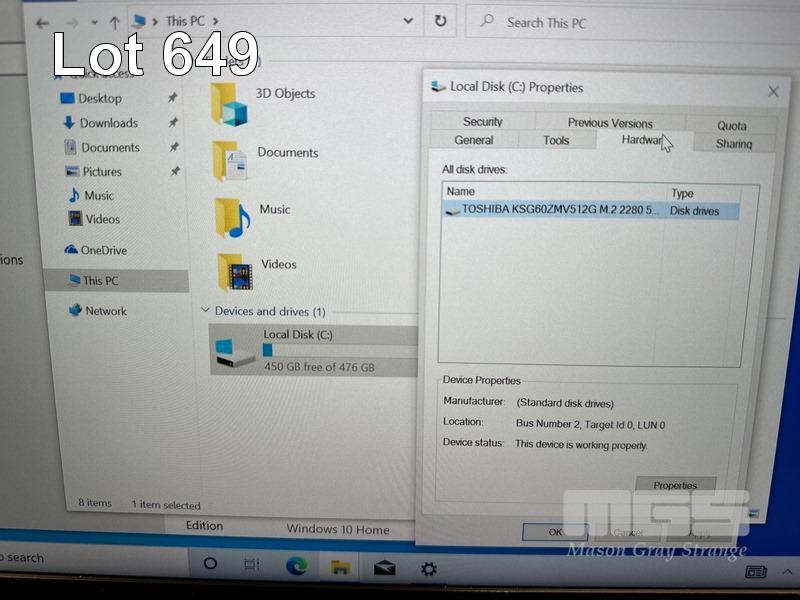Open the Previous Versions tab
Screen dimensions: 800x600
[x=610, y=123]
